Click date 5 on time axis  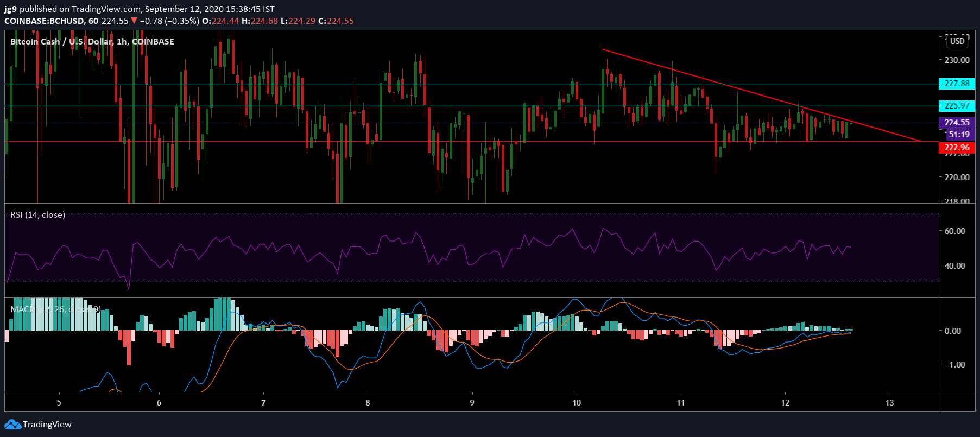click(59, 403)
